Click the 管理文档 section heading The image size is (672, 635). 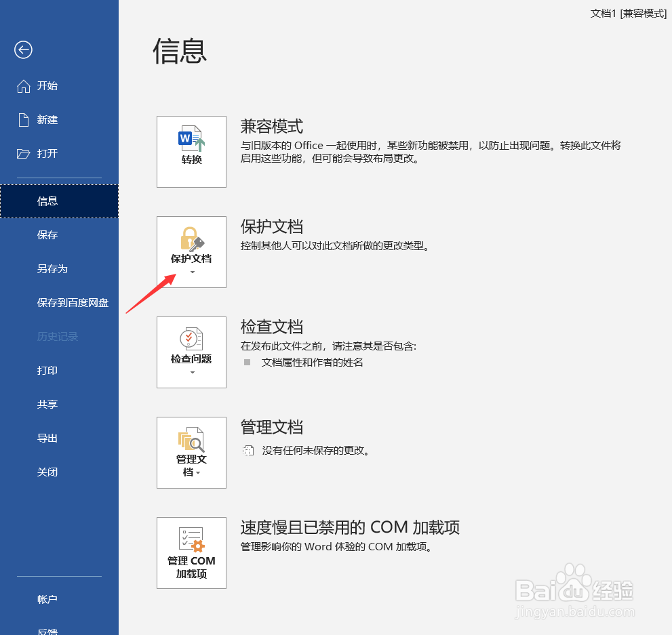coord(272,428)
